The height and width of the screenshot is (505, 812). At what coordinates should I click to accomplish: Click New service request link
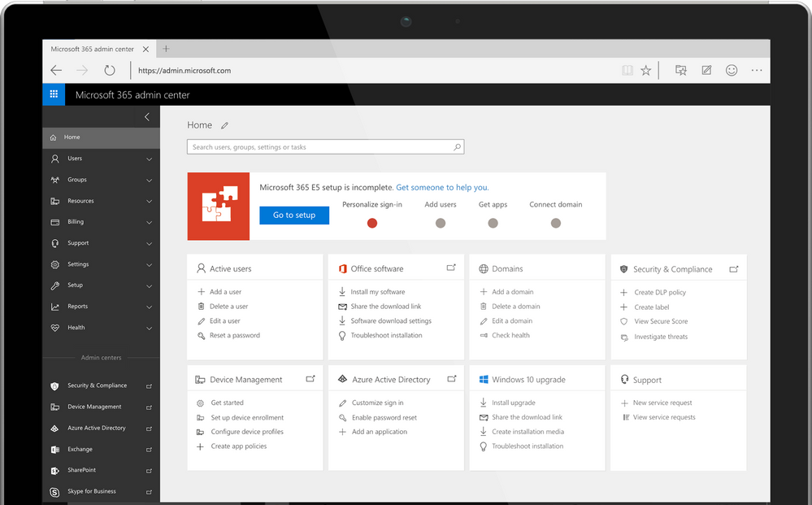tap(662, 403)
